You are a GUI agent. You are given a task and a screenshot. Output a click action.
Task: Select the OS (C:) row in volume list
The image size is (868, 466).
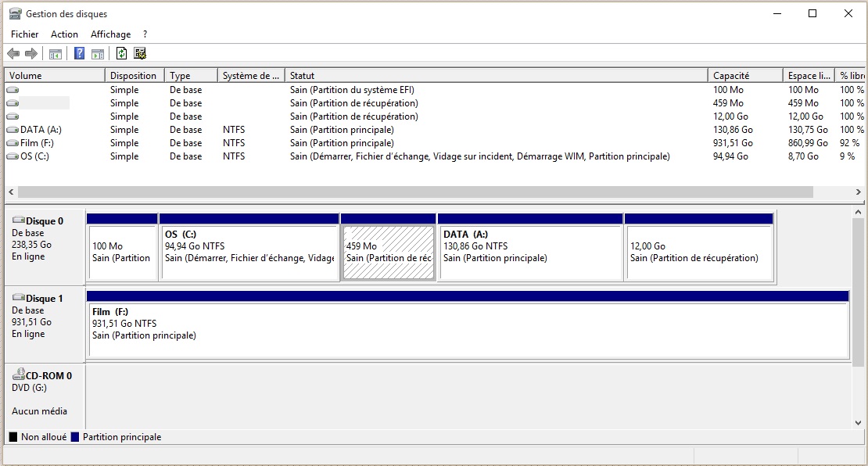click(36, 156)
